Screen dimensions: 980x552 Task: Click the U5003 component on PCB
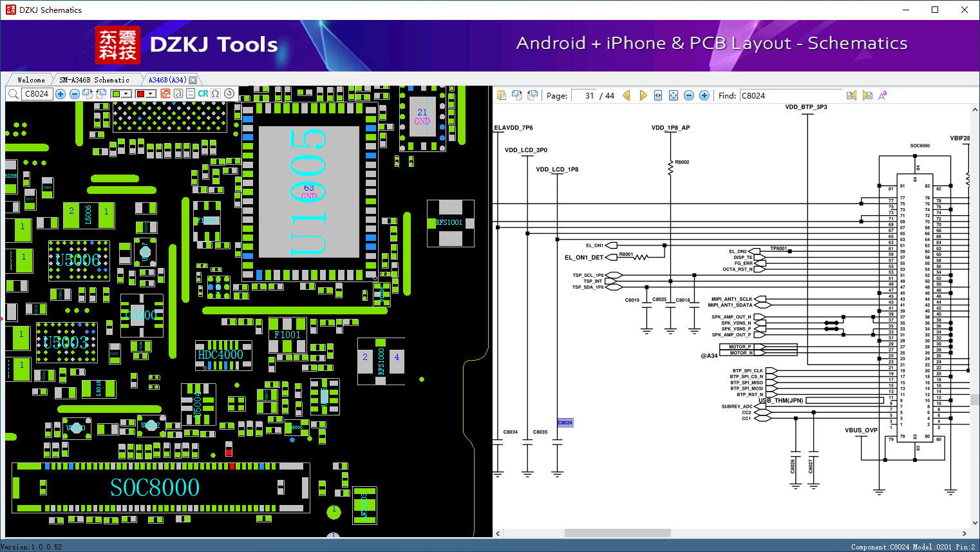click(66, 342)
